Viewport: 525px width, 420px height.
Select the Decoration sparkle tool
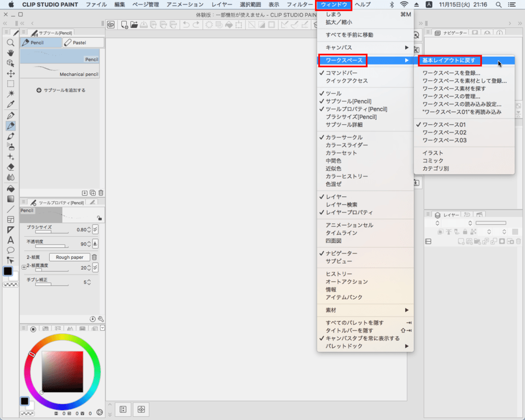click(11, 157)
